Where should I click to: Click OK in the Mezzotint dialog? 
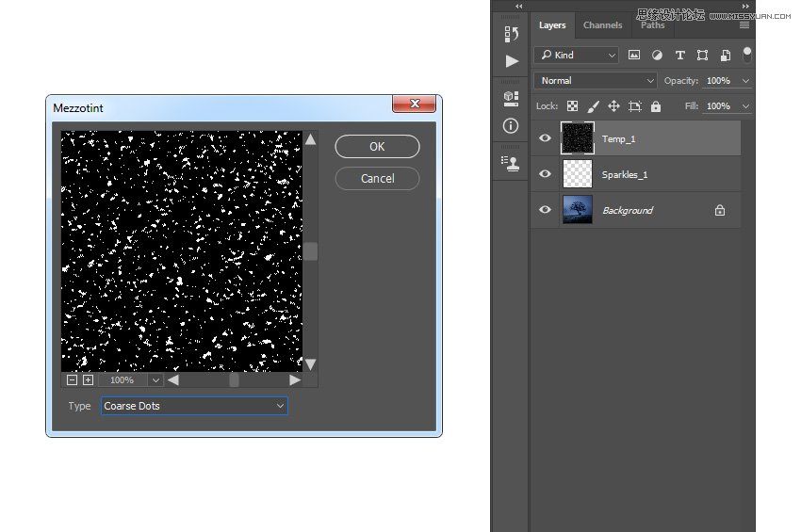coord(377,146)
